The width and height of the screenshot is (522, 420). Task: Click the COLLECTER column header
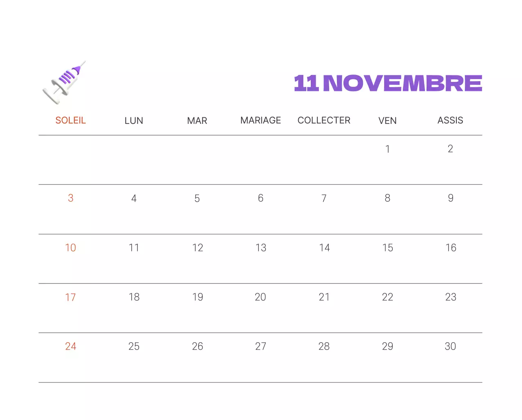324,121
